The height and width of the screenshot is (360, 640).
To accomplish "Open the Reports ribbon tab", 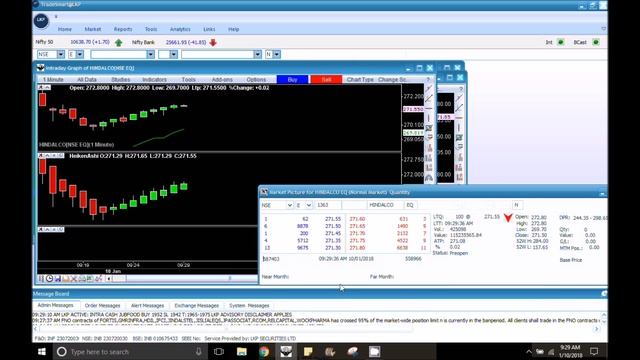I will tap(123, 29).
